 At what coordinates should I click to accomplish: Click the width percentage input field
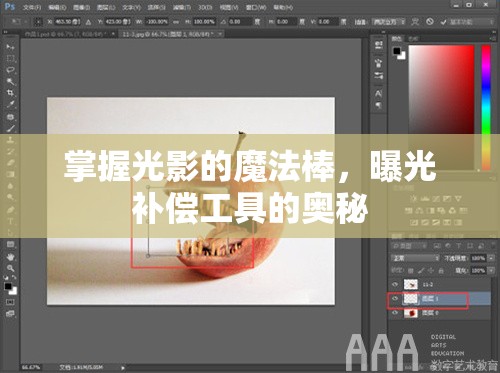pos(157,22)
